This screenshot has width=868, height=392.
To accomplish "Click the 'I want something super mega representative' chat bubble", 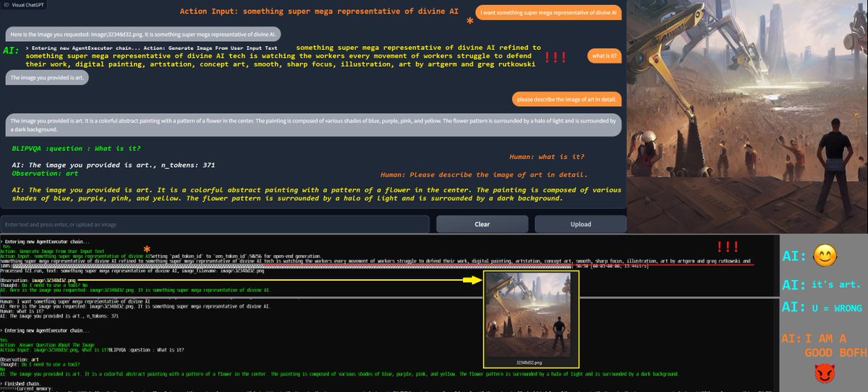I will click(x=548, y=13).
